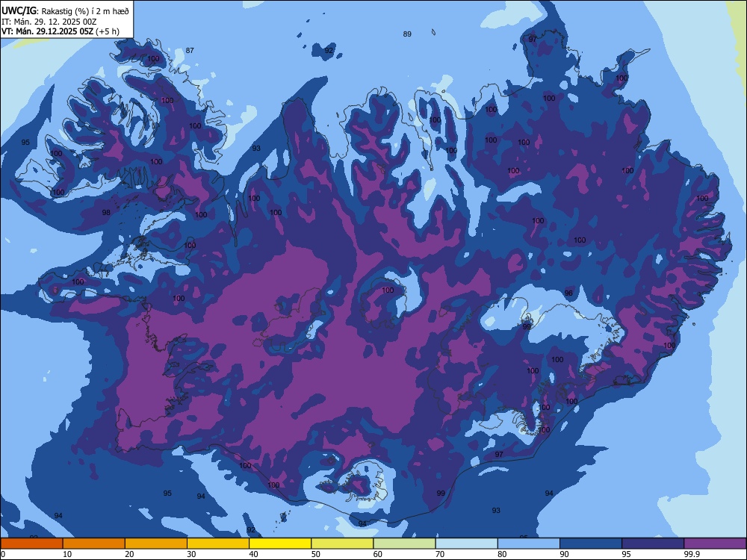Click the 'IT: Mán. 29. 12. 2025 00Z' line
The height and width of the screenshot is (560, 747).
[49, 22]
